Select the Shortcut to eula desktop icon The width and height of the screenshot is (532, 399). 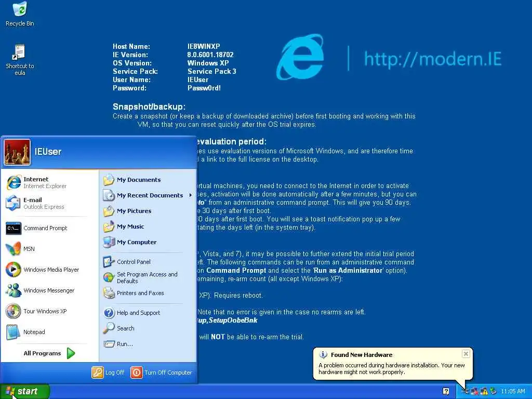tap(20, 60)
